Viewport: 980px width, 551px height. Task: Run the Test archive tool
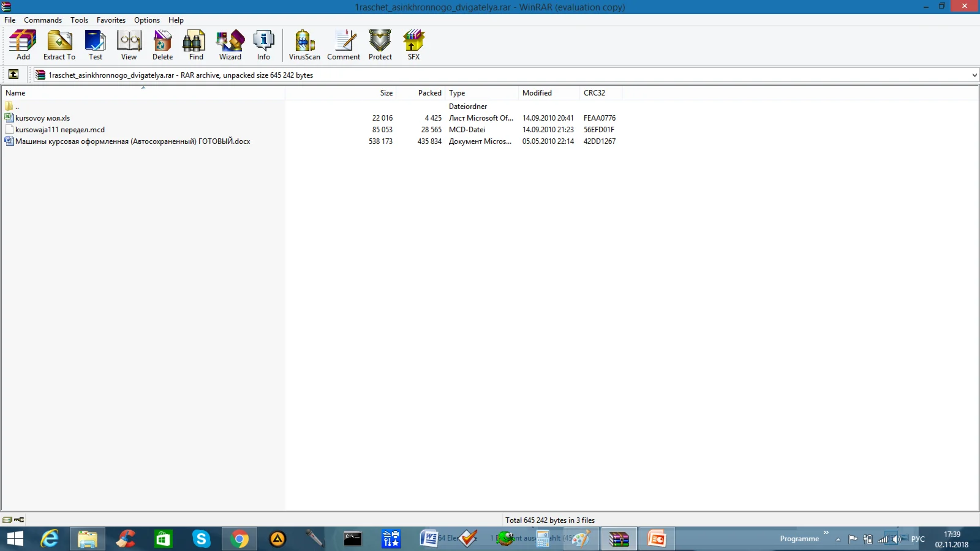(96, 45)
